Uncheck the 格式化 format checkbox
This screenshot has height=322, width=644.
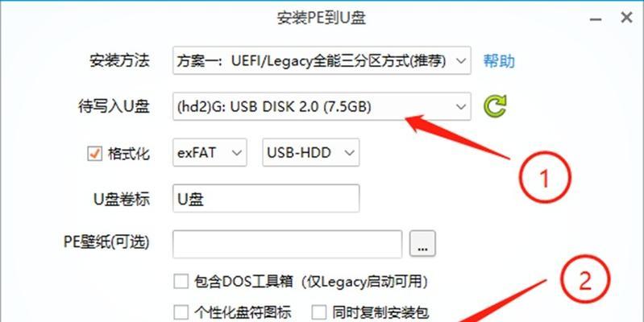click(94, 154)
